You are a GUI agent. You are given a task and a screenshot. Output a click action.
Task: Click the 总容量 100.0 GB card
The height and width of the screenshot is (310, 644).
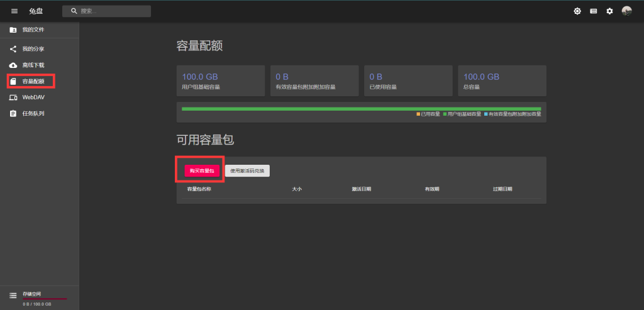tap(501, 80)
